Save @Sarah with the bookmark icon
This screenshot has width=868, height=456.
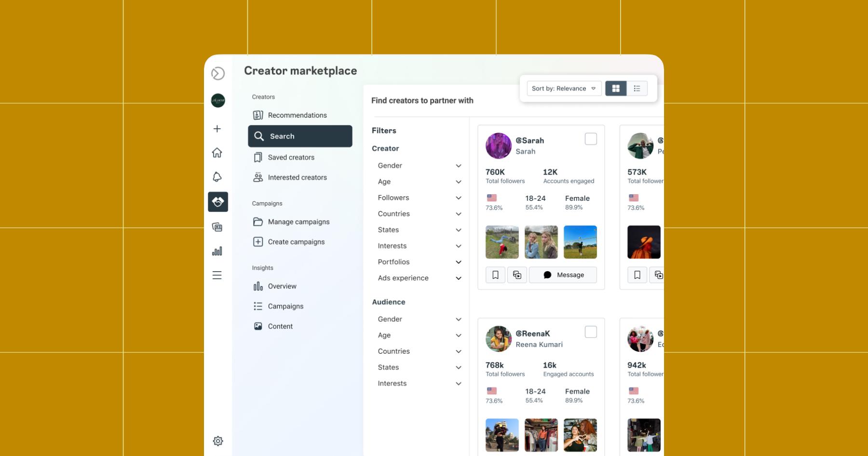click(495, 275)
